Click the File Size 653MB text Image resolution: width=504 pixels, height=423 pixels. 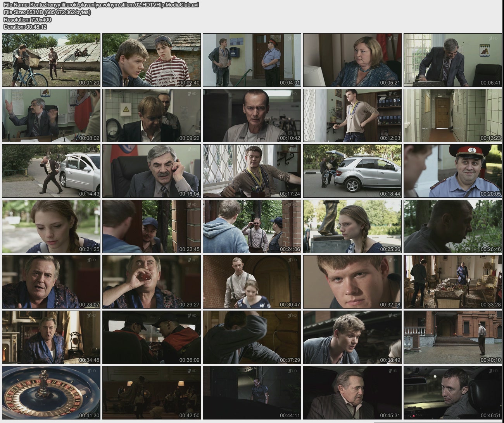(47, 12)
